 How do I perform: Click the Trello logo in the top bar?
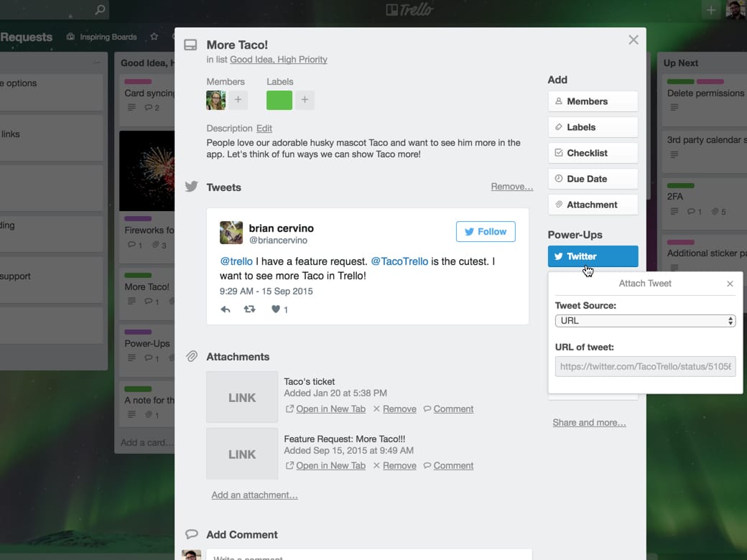point(409,10)
